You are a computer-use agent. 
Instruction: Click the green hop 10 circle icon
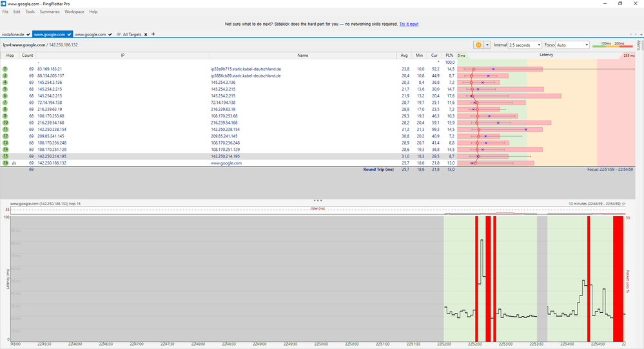(x=5, y=123)
